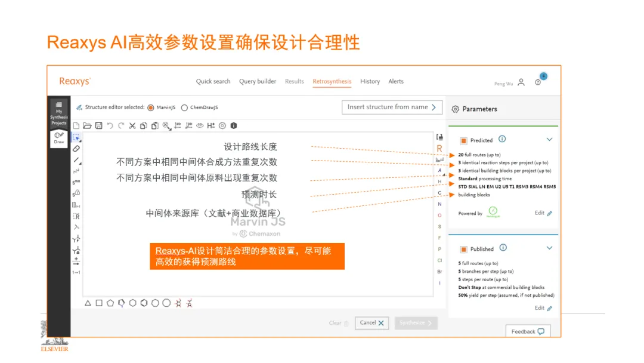Select the Eraser tool
644x363 pixels.
(76, 149)
